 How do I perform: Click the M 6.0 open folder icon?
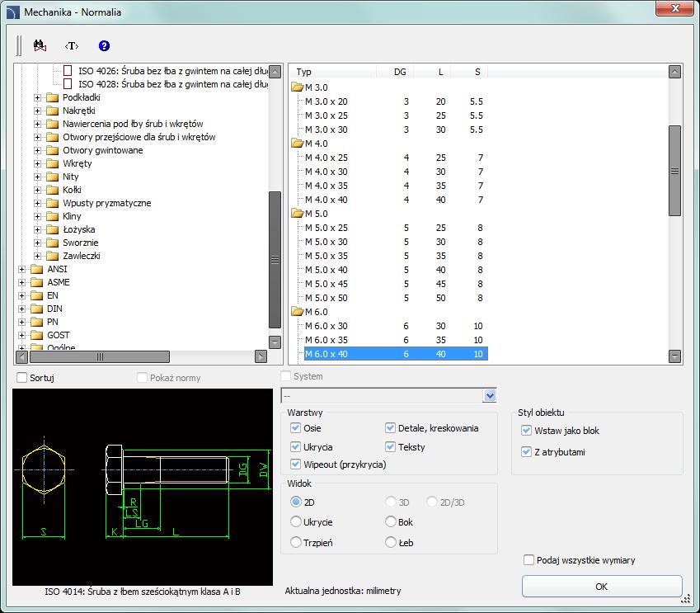click(298, 312)
